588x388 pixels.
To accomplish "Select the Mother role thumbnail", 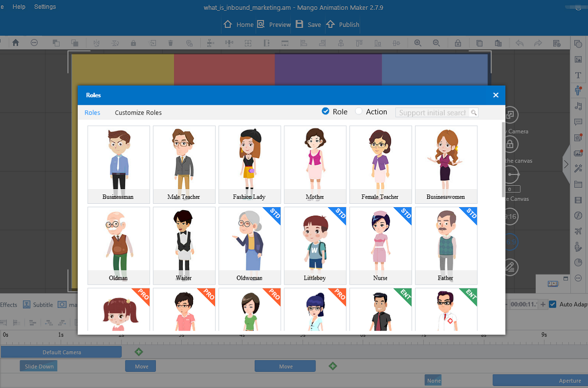I will click(315, 165).
